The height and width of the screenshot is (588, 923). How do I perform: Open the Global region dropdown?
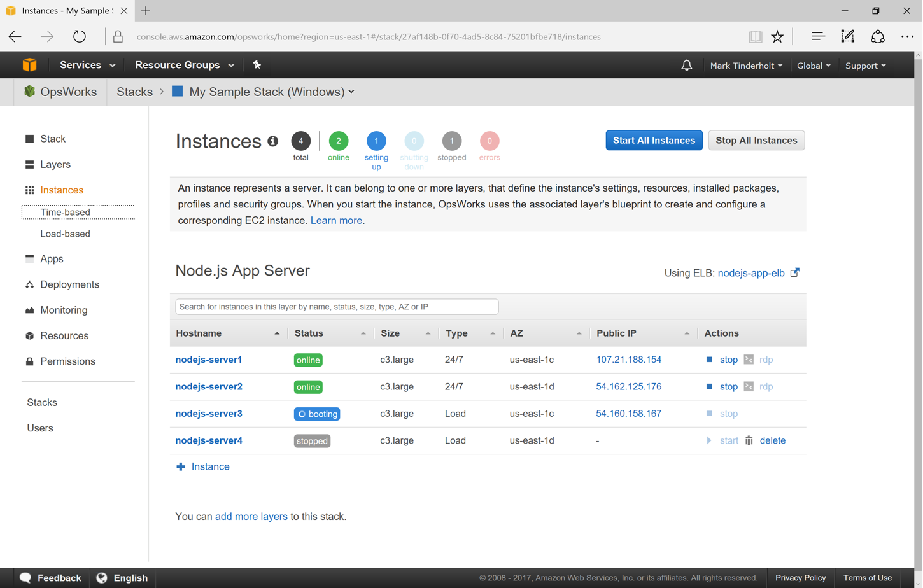coord(814,66)
